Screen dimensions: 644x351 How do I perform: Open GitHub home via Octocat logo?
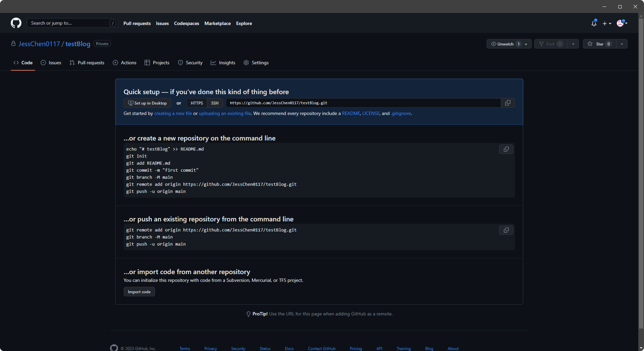pos(16,23)
